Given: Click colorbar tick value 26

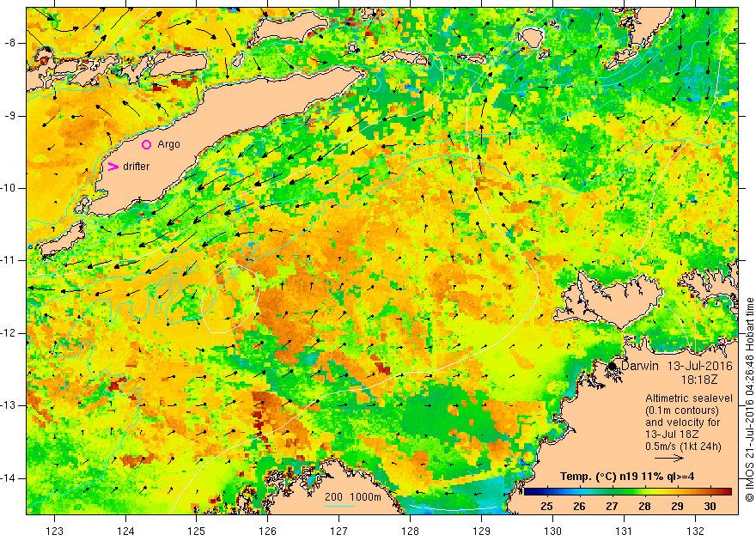Looking at the screenshot, I should click(579, 507).
